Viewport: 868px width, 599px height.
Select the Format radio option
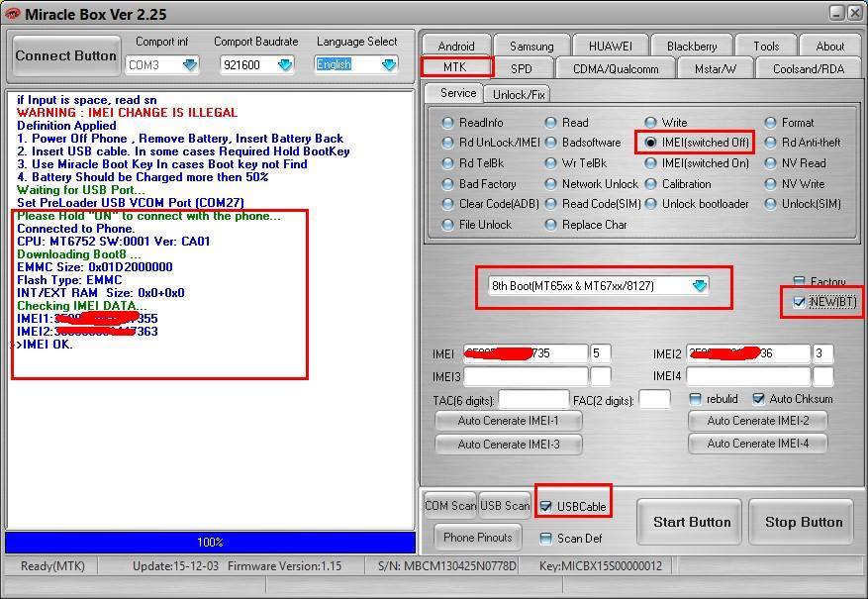(790, 123)
